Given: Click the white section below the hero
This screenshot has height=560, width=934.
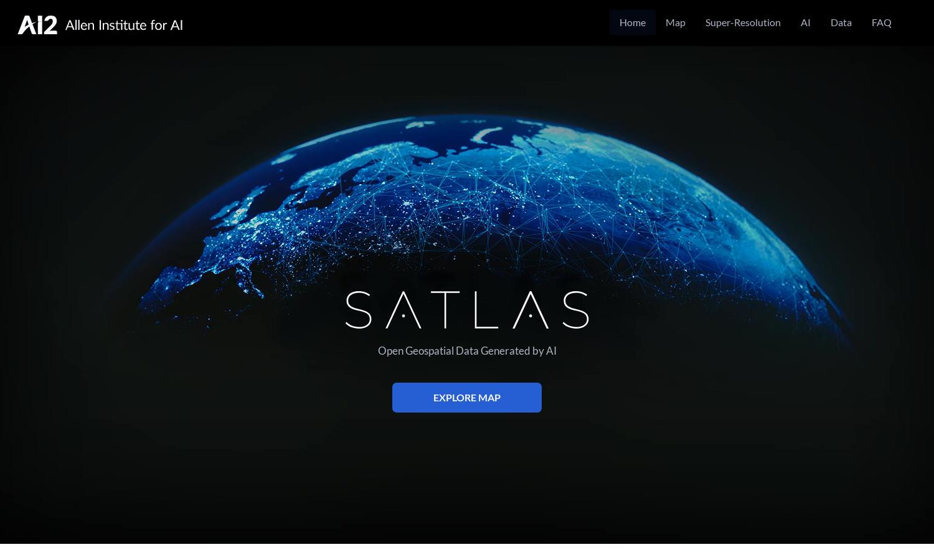Looking at the screenshot, I should click(x=467, y=552).
